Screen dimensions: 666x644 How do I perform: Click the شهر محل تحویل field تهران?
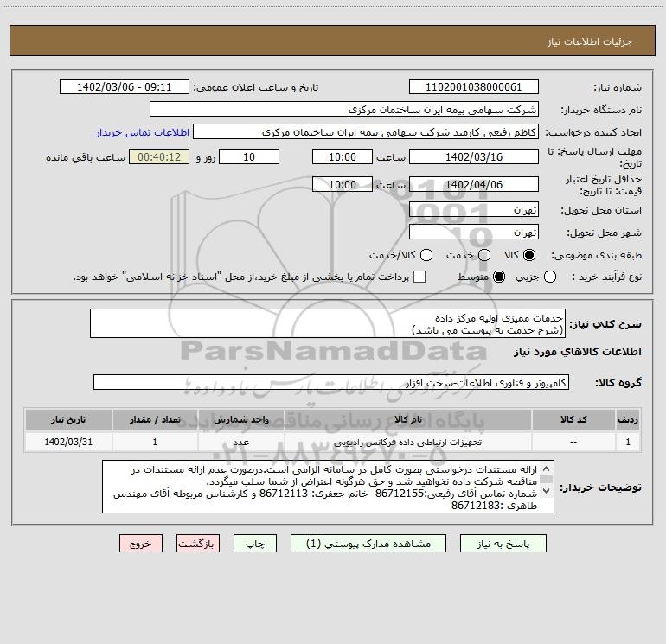point(474,232)
